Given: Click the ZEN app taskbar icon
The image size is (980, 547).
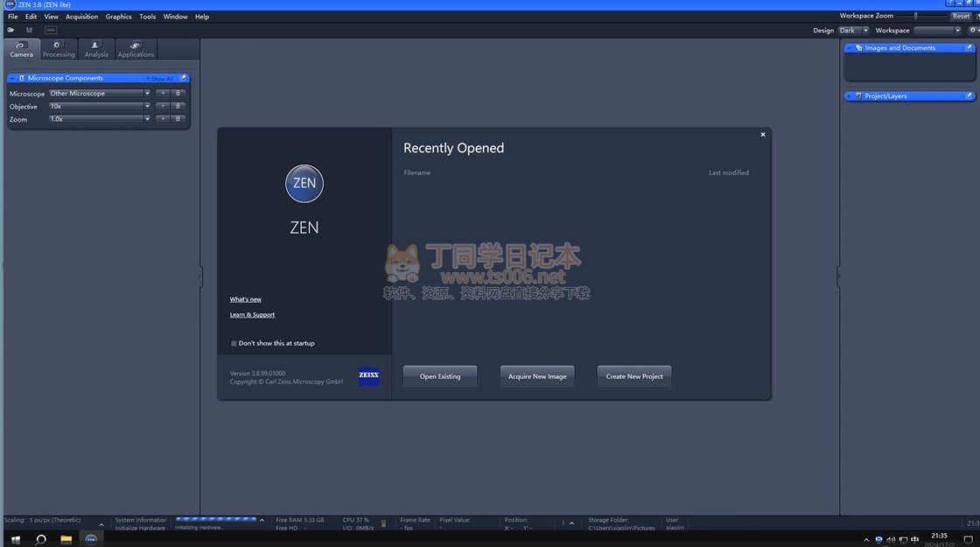Looking at the screenshot, I should (x=91, y=539).
